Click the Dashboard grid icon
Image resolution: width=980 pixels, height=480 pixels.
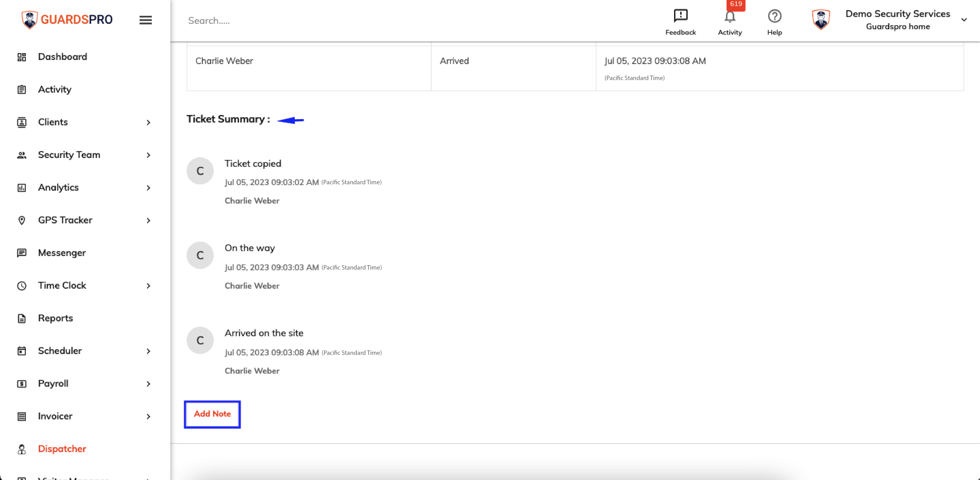pyautogui.click(x=22, y=57)
